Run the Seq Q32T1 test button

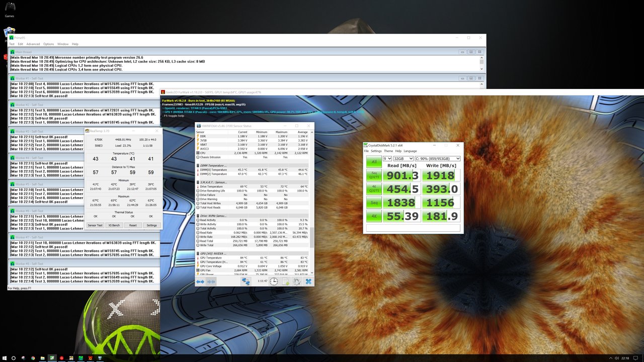pos(374,175)
